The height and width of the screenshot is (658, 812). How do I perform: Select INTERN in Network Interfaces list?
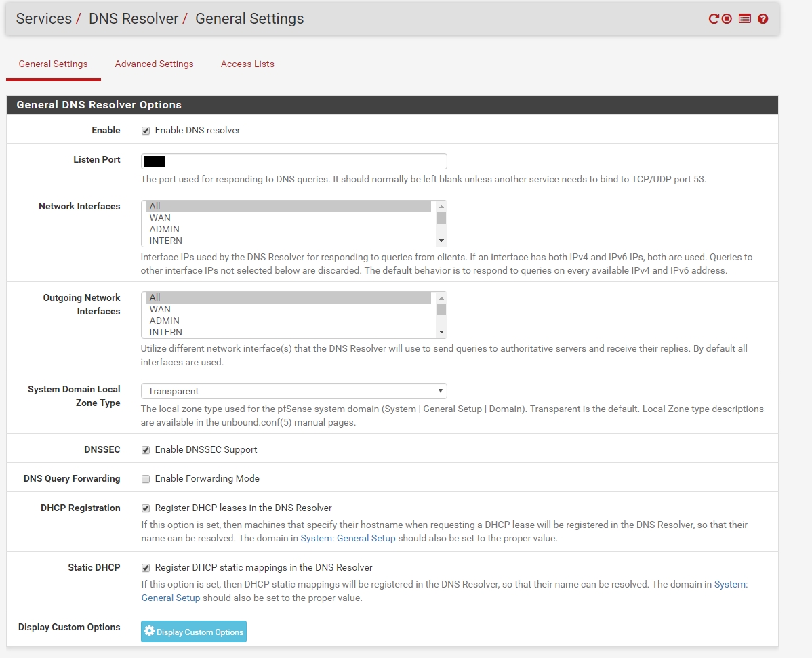click(288, 241)
